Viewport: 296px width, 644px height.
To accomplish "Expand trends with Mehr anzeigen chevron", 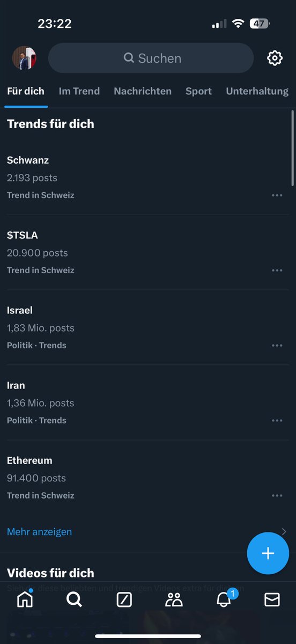I will [x=284, y=532].
